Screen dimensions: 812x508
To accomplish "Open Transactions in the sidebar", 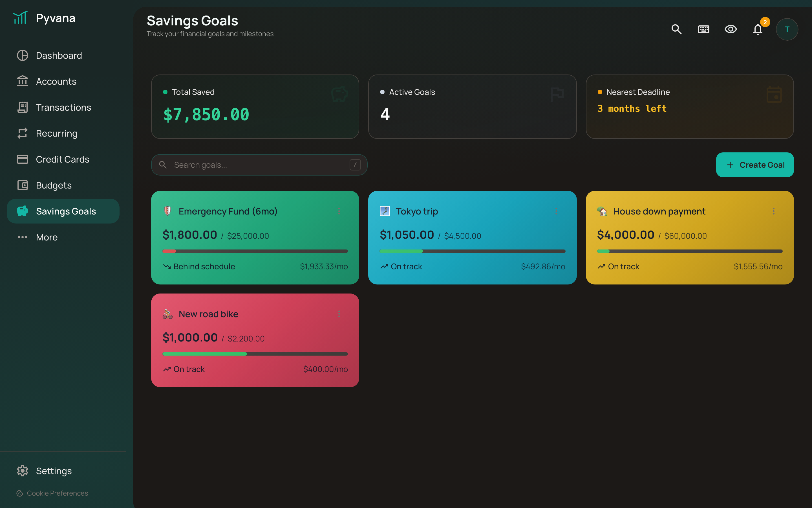I will (x=63, y=107).
